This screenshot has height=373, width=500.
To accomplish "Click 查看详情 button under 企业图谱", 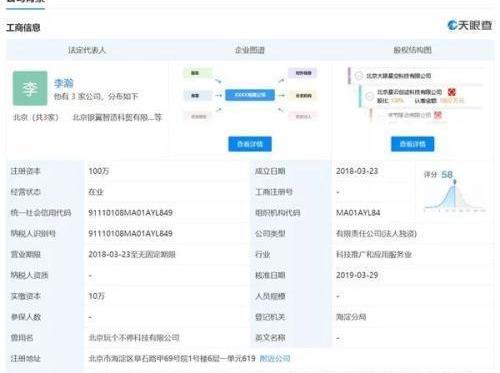I will [x=250, y=144].
